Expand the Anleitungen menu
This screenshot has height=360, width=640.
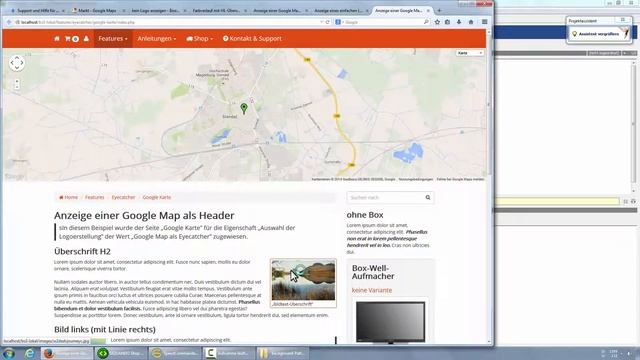click(x=157, y=38)
